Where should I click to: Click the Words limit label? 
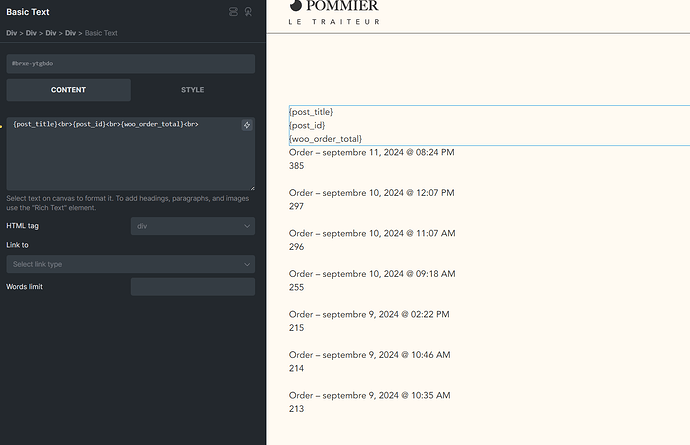click(x=24, y=287)
